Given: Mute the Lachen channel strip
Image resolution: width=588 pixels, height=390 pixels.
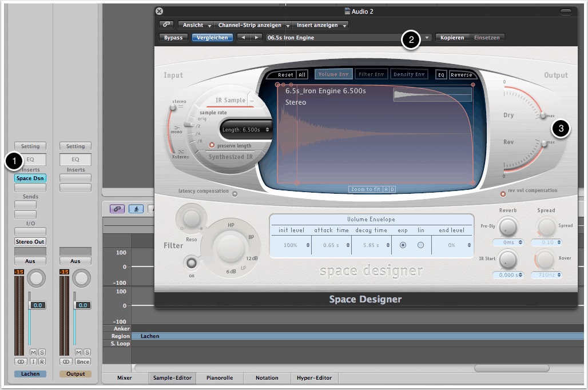Looking at the screenshot, I should [x=33, y=353].
